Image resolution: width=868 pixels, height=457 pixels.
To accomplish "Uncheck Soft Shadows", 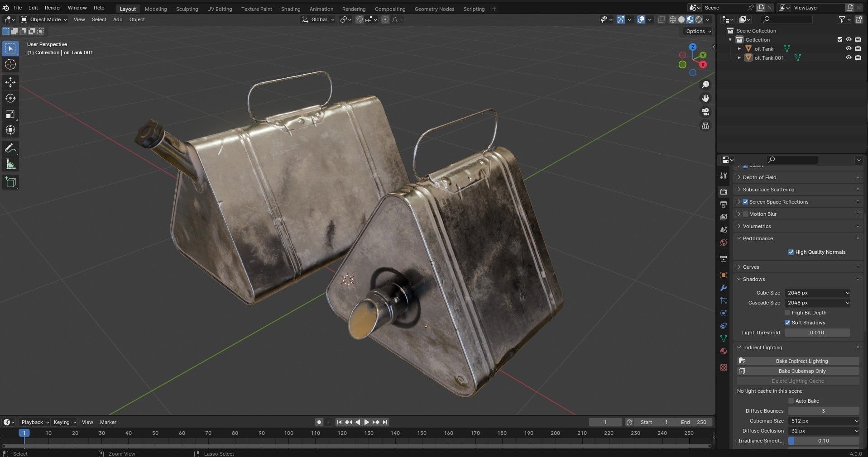I will [787, 323].
